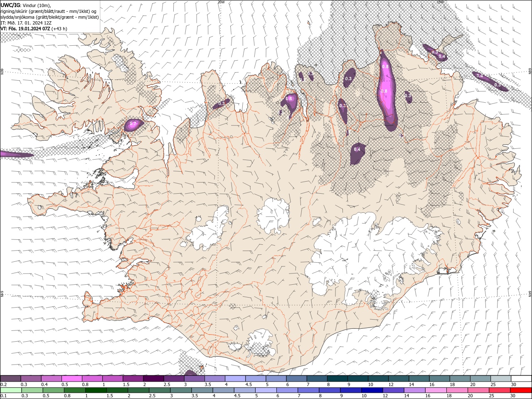Select the 8–9 dark teal swatch, upper legend
This screenshot has width=532, height=399.
pyautogui.click(x=337, y=379)
